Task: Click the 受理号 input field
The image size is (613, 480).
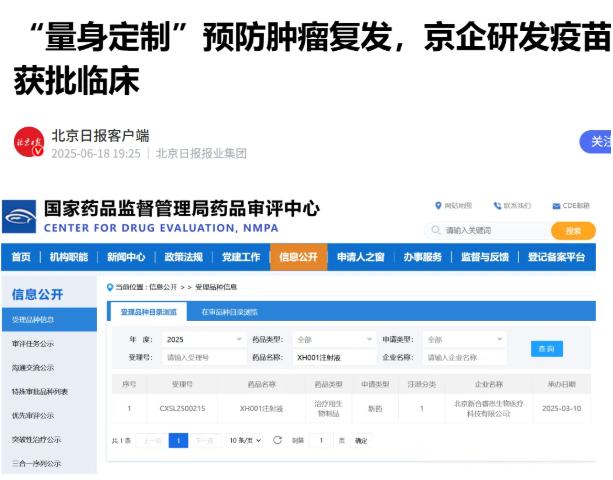Action: (203, 357)
